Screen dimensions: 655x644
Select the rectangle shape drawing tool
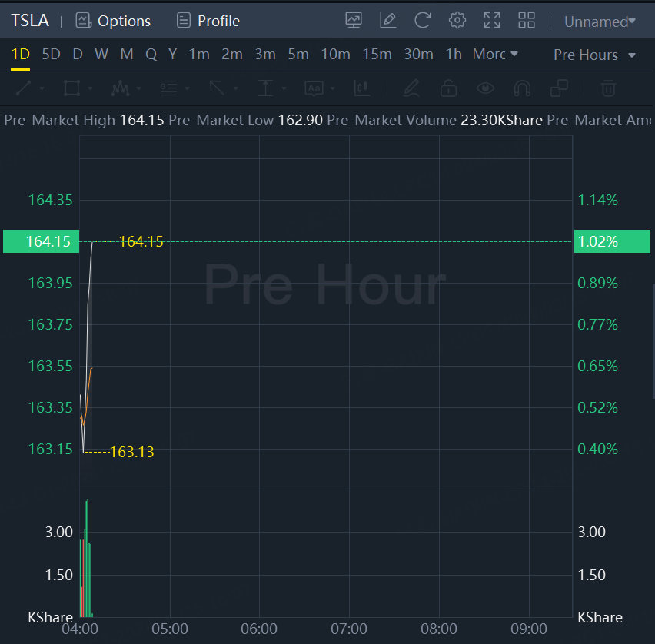71,88
